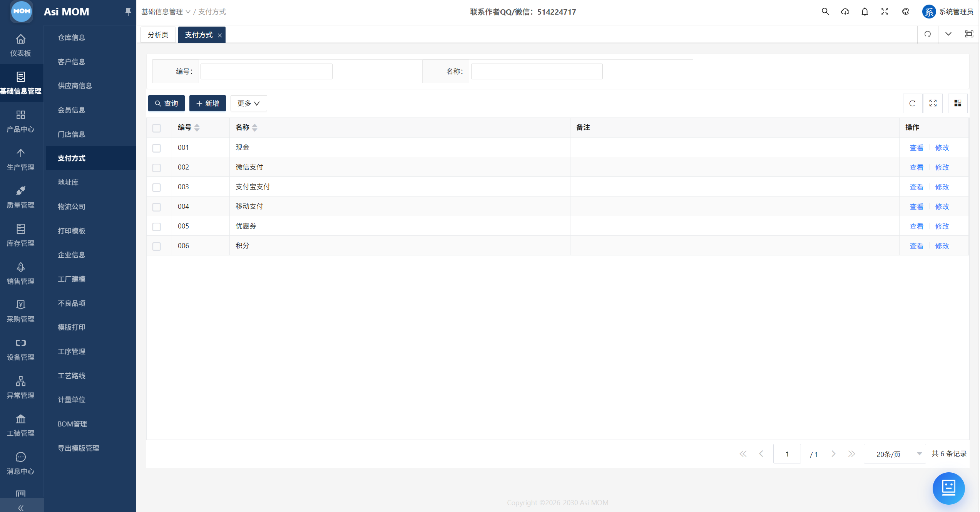Image resolution: width=980 pixels, height=512 pixels.
Task: Jump to first page double arrow
Action: coord(743,454)
